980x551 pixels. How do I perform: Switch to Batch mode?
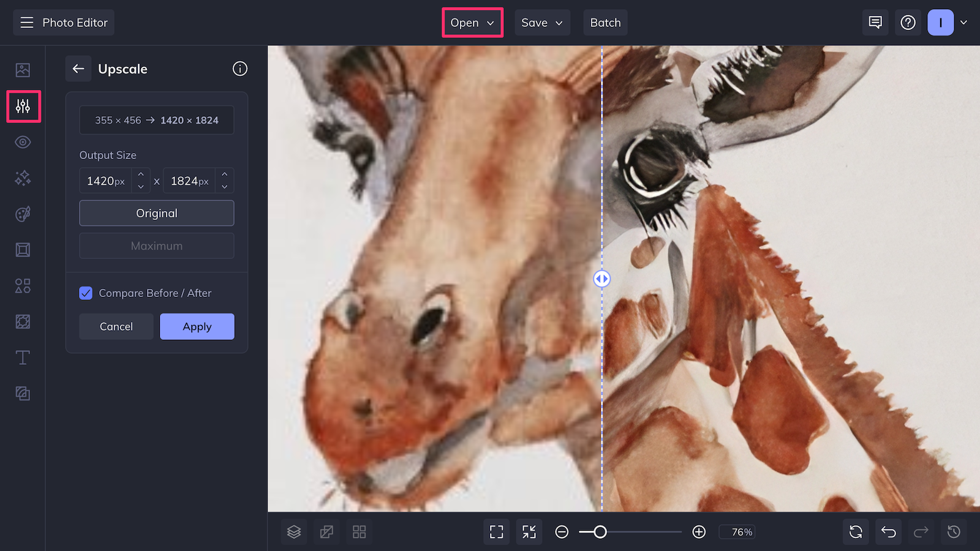(605, 22)
